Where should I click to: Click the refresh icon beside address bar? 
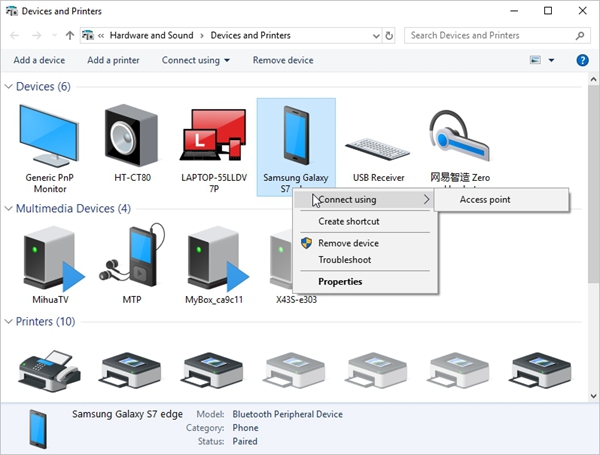point(389,36)
